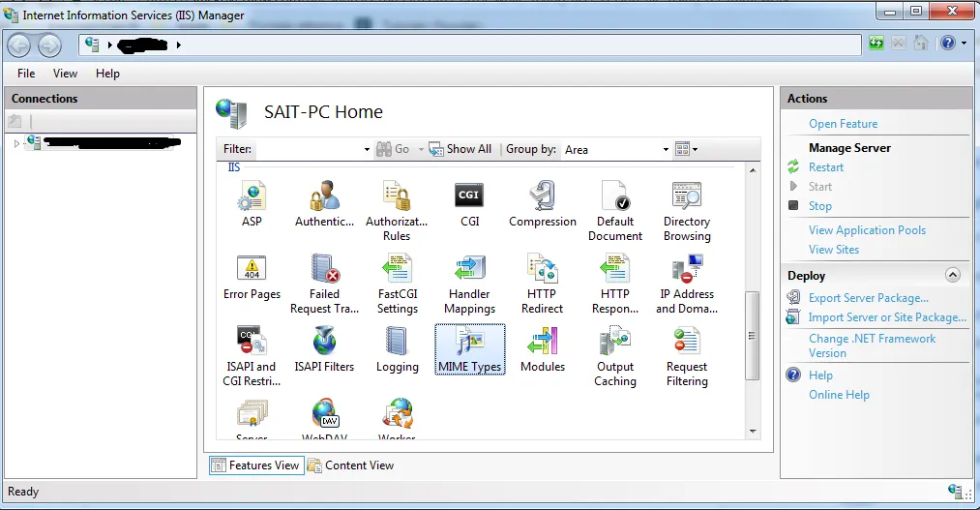Open the ISAPI Filters feature
The width and height of the screenshot is (980, 510).
pos(324,349)
